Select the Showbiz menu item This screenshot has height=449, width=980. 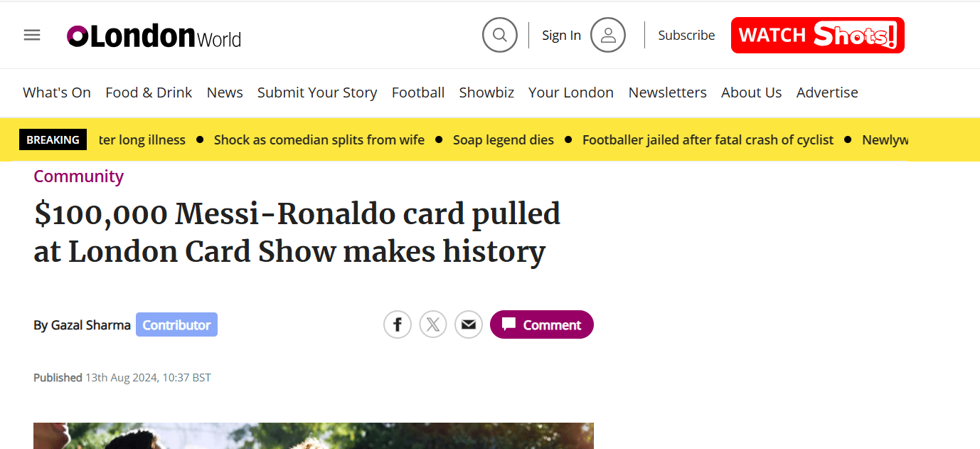coord(486,93)
